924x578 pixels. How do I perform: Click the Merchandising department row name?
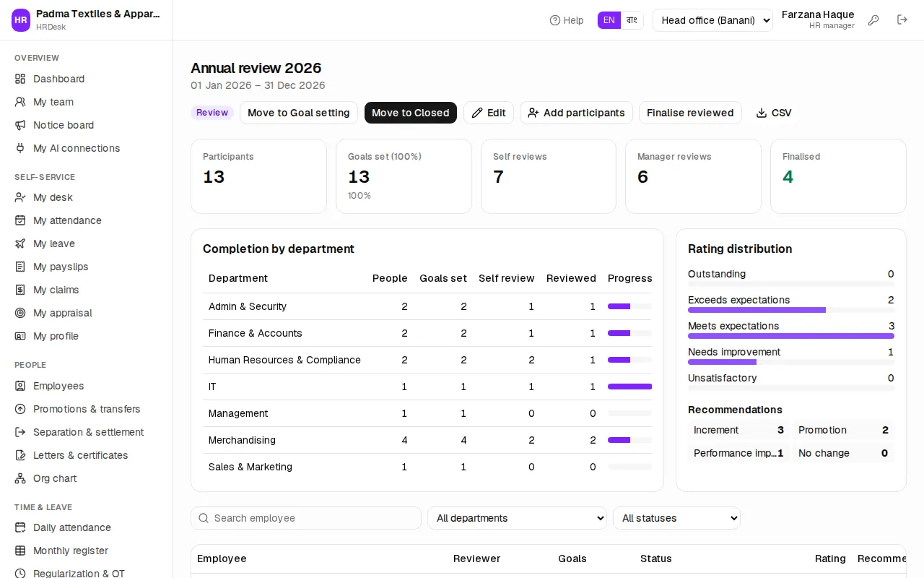coord(242,440)
